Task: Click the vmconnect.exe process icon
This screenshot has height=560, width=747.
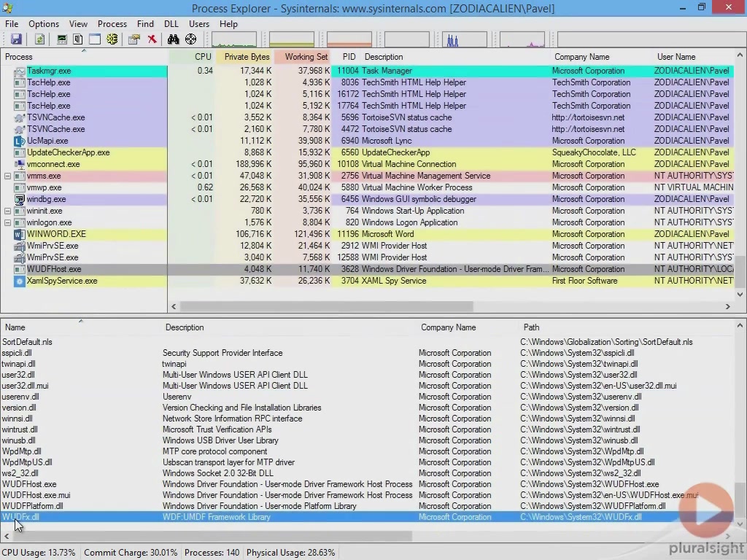Action: pyautogui.click(x=20, y=164)
